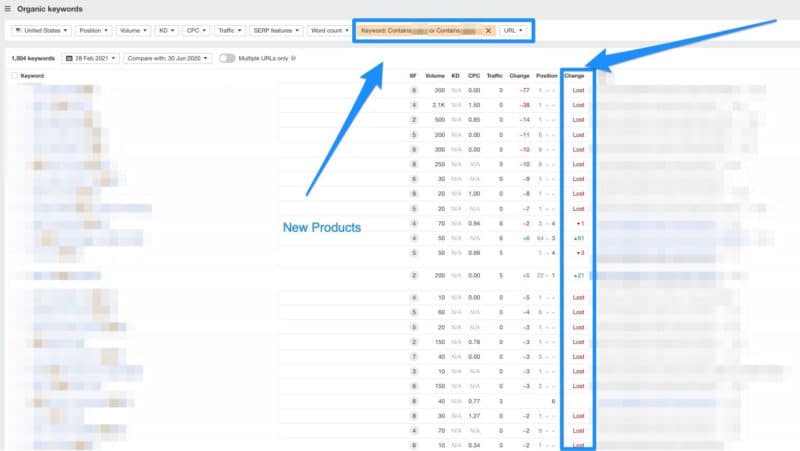Click the calendar icon in 28 Feb 2021

[69, 58]
